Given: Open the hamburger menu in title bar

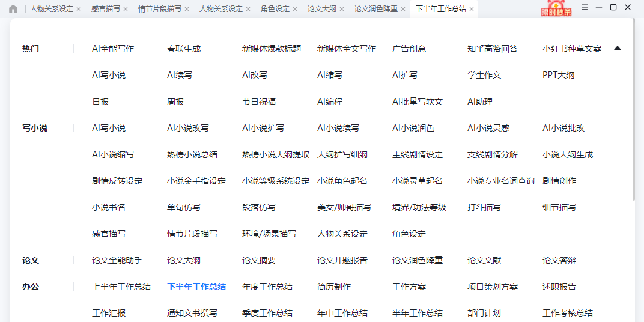Looking at the screenshot, I should tap(585, 7).
